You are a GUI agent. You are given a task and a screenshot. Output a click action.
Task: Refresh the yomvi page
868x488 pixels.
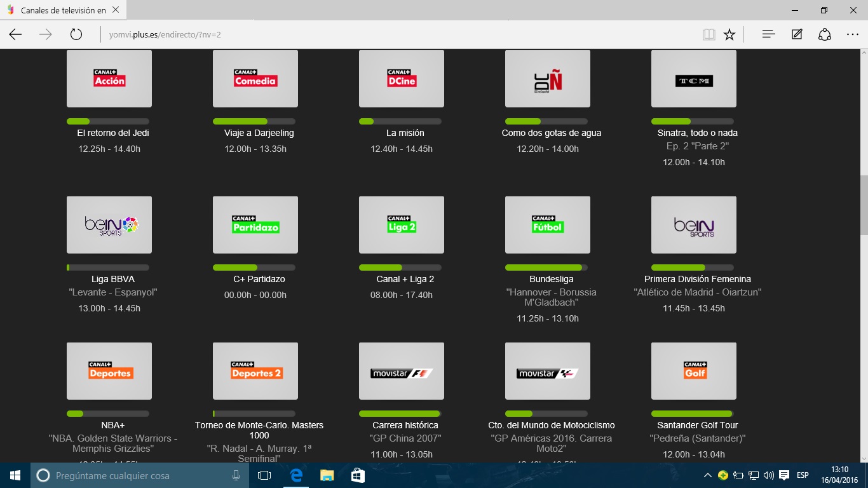pos(76,34)
